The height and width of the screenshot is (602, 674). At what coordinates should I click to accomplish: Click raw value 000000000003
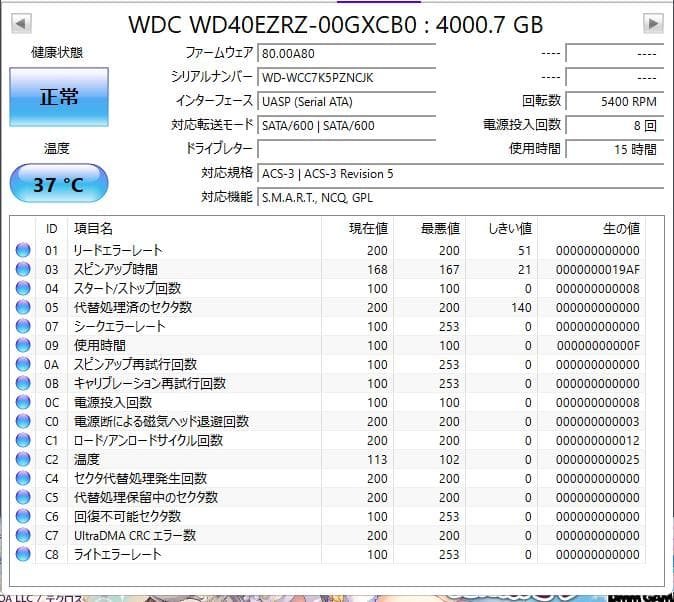coord(597,422)
